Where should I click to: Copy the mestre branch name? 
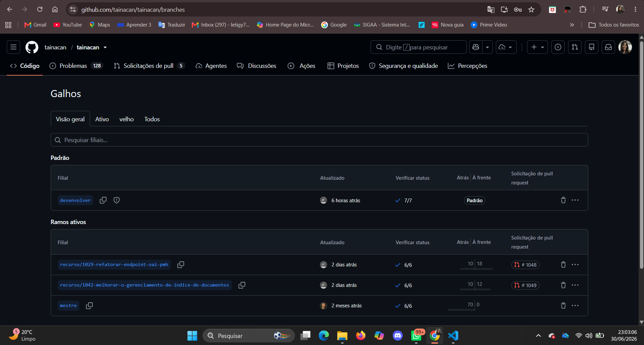pos(89,306)
